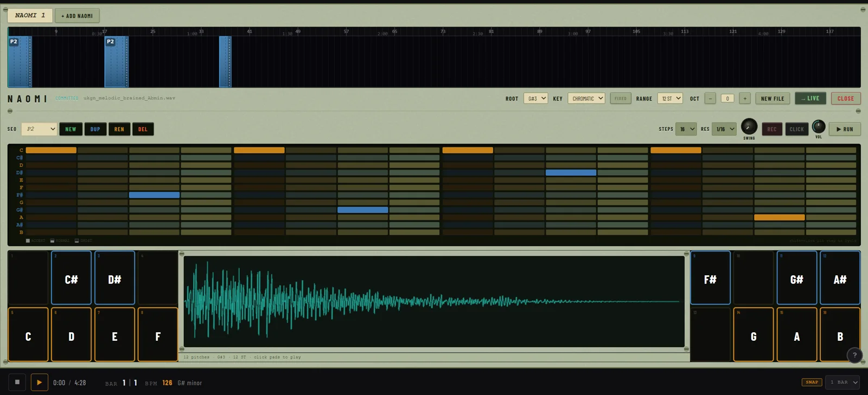The width and height of the screenshot is (868, 395).
Task: Play the D pad
Action: pyautogui.click(x=71, y=334)
